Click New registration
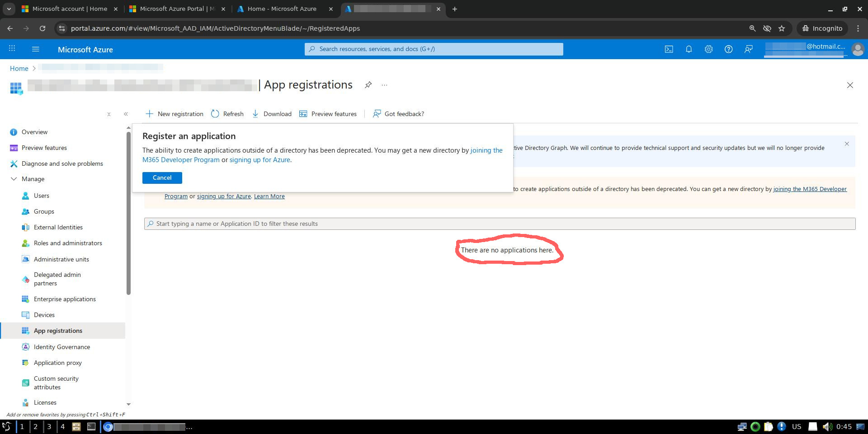 point(175,114)
